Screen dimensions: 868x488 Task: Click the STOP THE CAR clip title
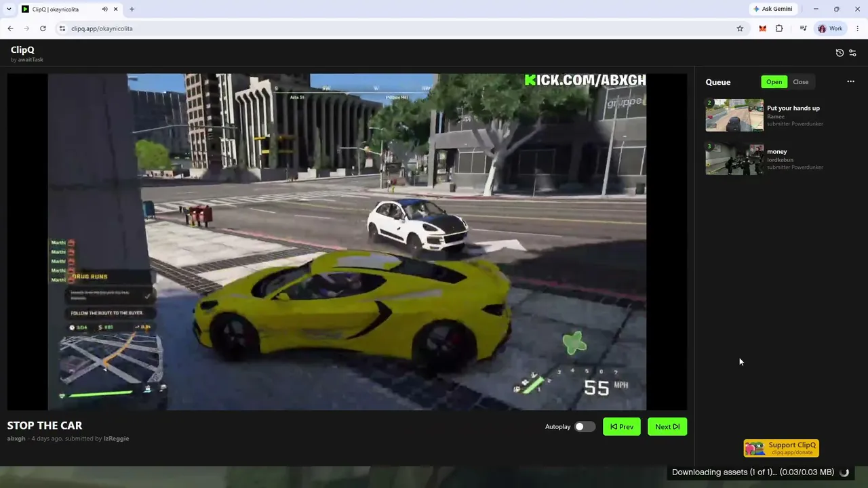45,426
